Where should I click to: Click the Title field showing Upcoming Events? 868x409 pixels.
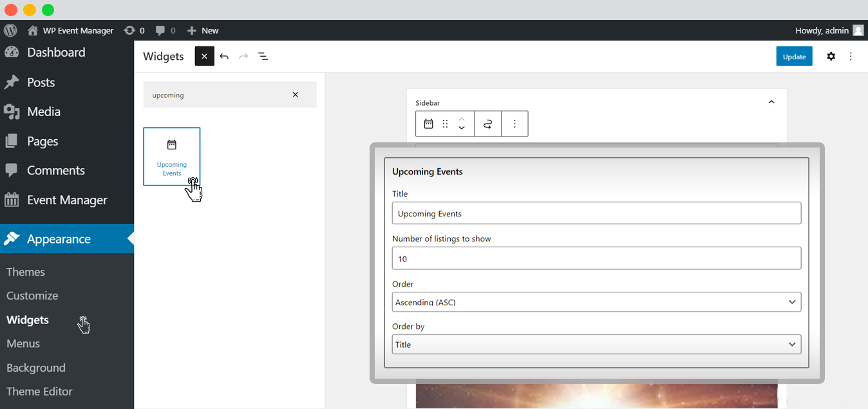coord(596,213)
